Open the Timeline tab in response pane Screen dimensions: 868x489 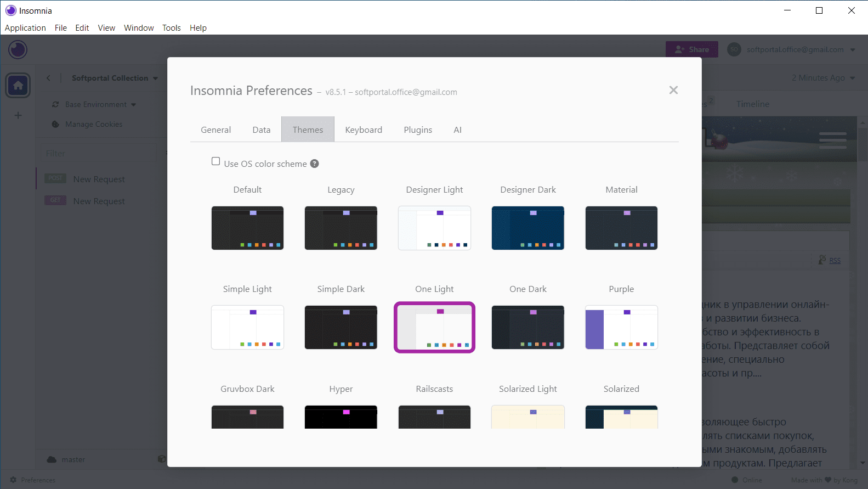coord(753,104)
